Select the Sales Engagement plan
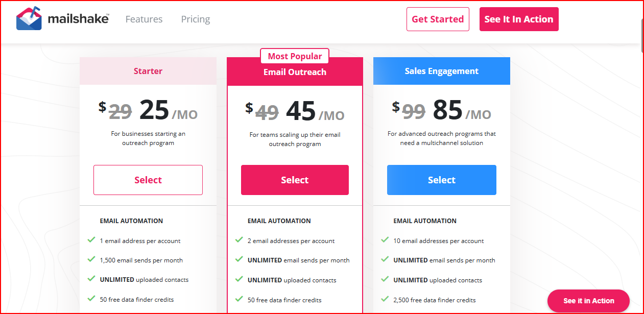Image resolution: width=644 pixels, height=314 pixels. click(x=441, y=180)
